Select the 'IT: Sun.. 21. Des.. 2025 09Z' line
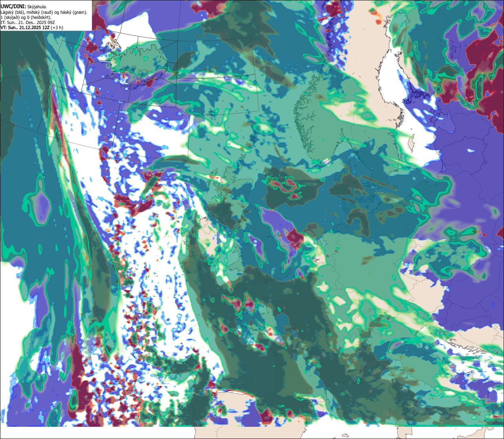 pos(27,22)
